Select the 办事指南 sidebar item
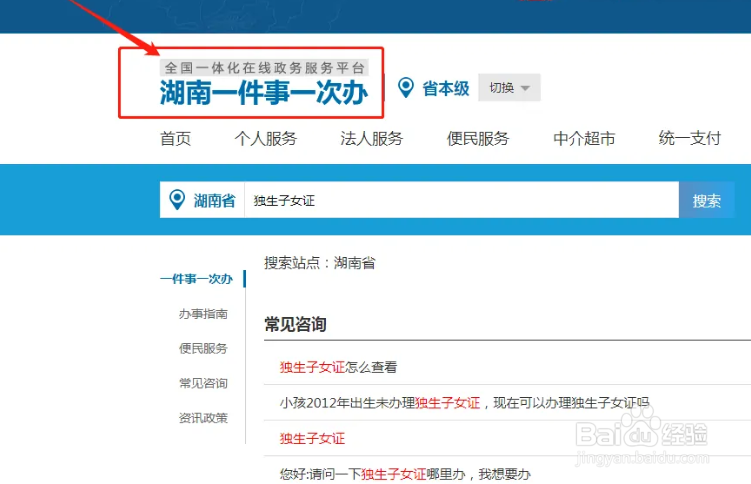 tap(203, 314)
